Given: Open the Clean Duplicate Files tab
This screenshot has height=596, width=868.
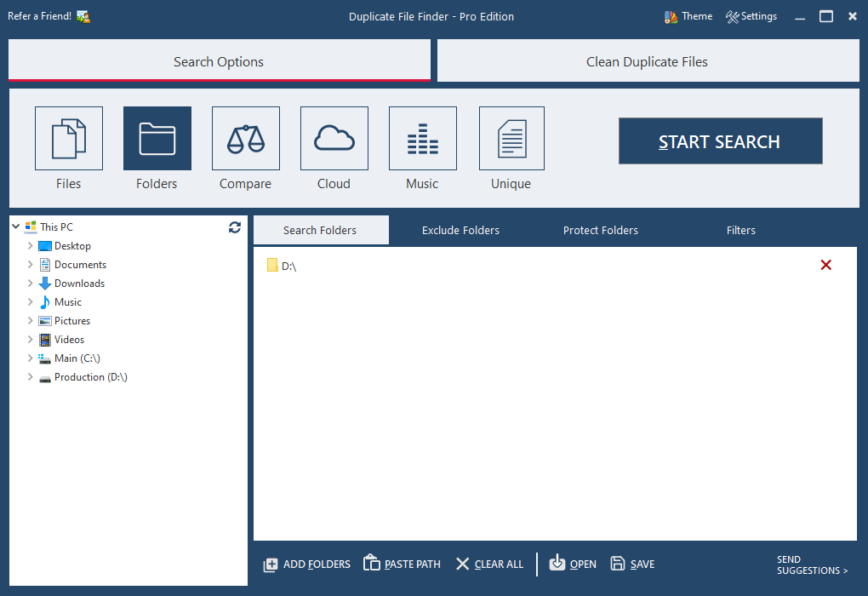Looking at the screenshot, I should pyautogui.click(x=647, y=60).
